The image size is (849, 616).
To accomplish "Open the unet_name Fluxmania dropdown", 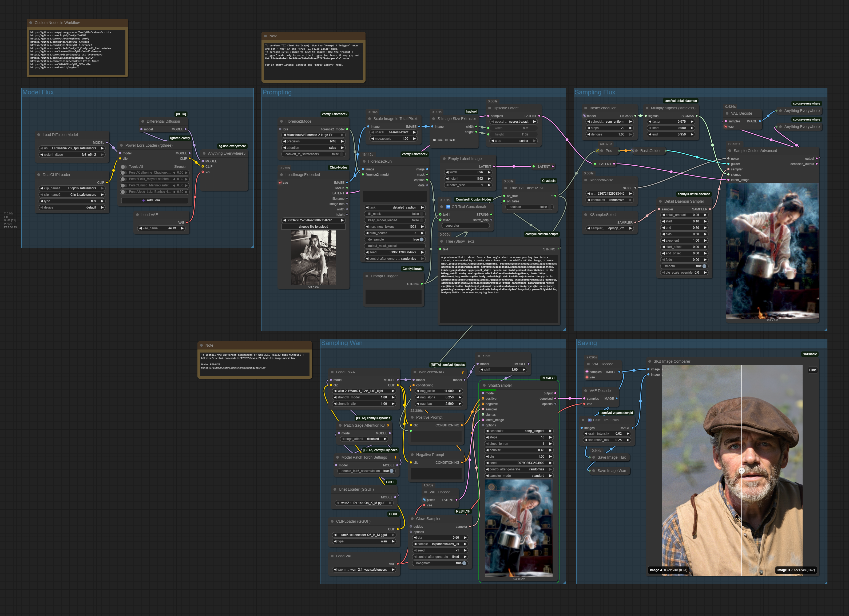I will tap(72, 148).
